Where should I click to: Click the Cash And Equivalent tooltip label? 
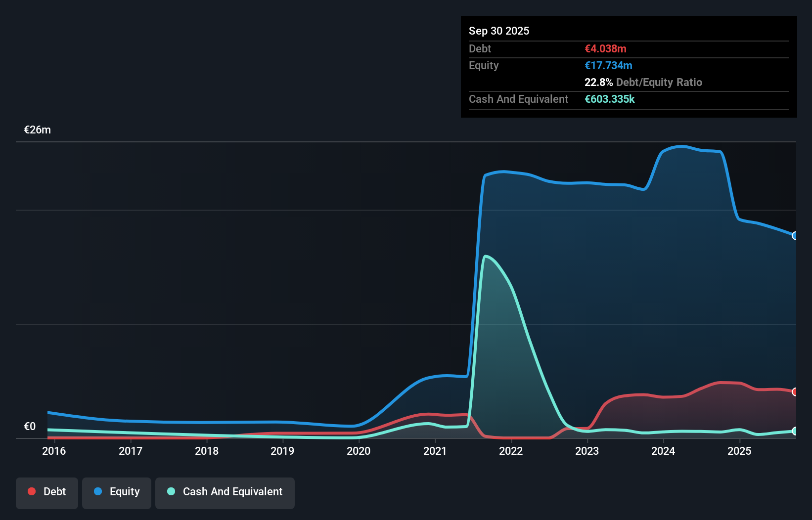pos(518,99)
